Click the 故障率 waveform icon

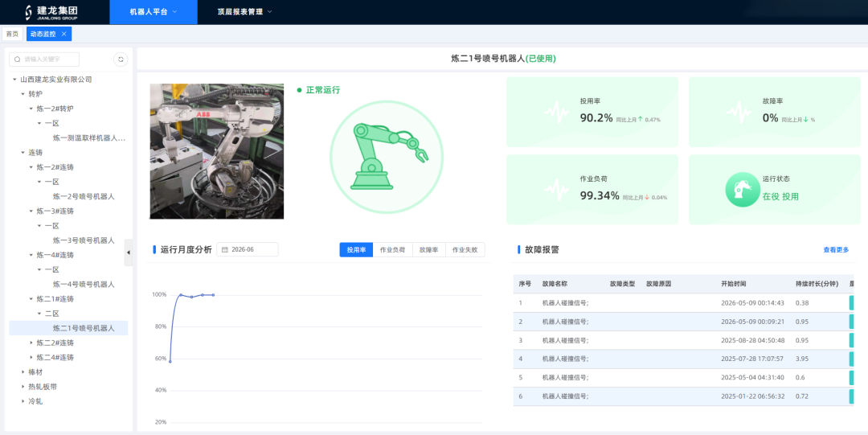[739, 112]
